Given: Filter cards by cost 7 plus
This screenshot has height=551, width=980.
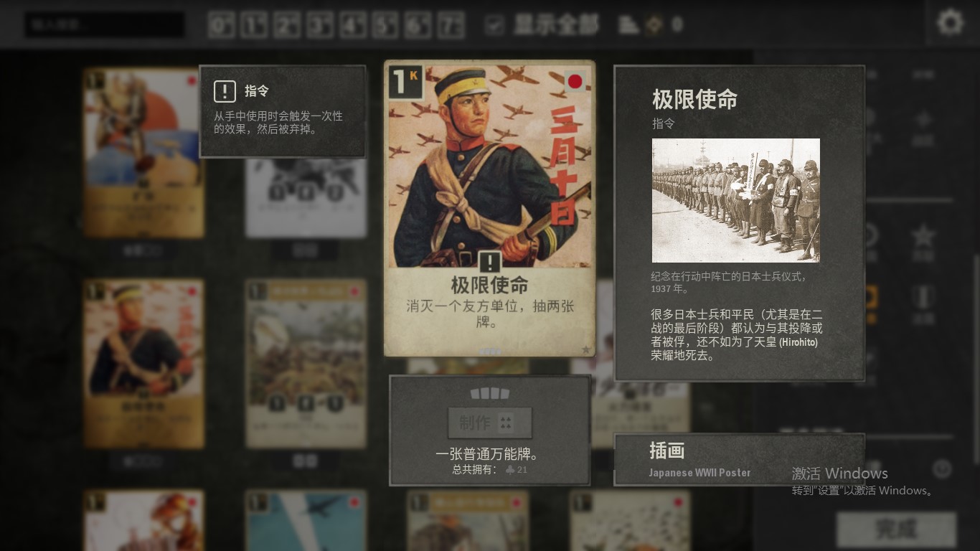Looking at the screenshot, I should 451,25.
